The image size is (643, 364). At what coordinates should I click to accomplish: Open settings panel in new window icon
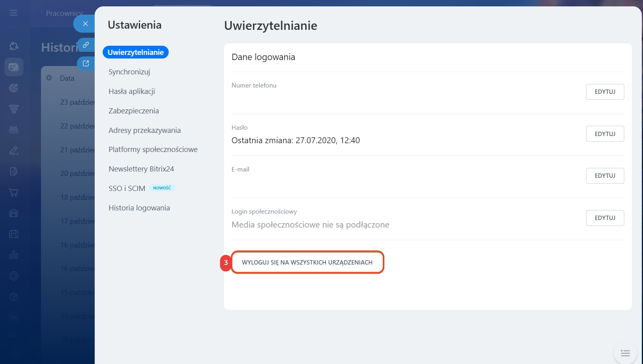point(86,63)
